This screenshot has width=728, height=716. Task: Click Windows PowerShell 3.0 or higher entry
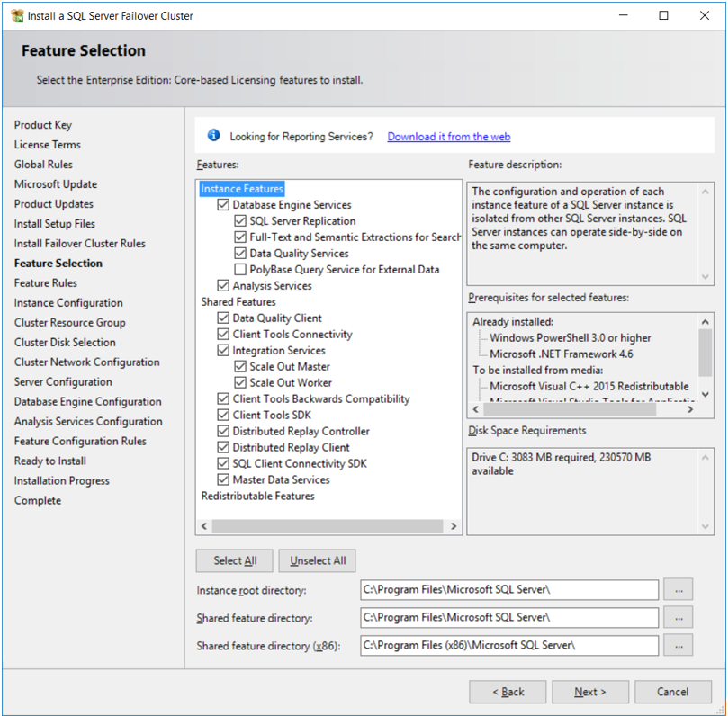click(571, 338)
